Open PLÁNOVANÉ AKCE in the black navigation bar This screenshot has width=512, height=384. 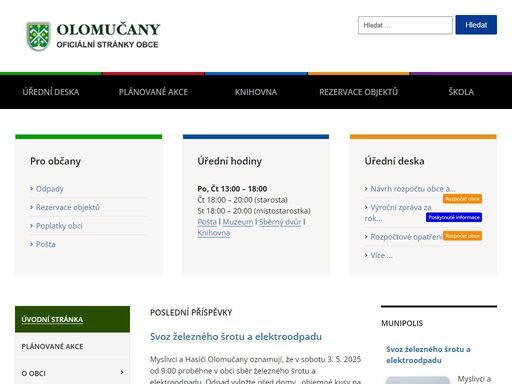[153, 92]
